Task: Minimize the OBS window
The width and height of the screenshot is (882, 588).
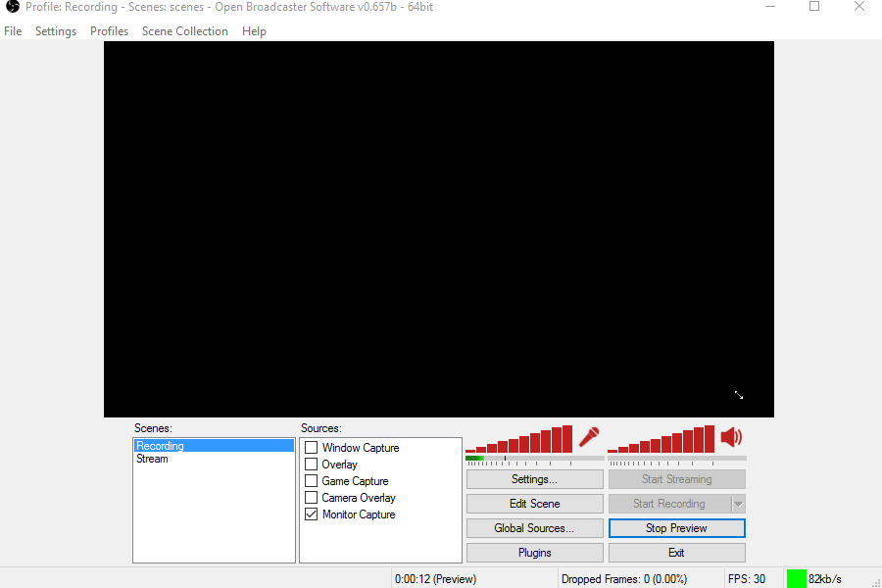Action: click(x=770, y=7)
